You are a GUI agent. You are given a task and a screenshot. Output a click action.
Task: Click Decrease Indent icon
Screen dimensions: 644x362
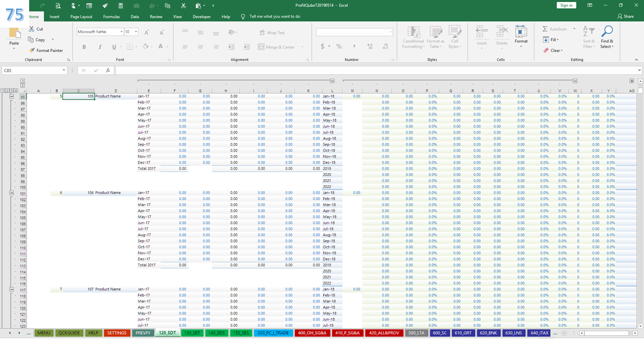231,47
